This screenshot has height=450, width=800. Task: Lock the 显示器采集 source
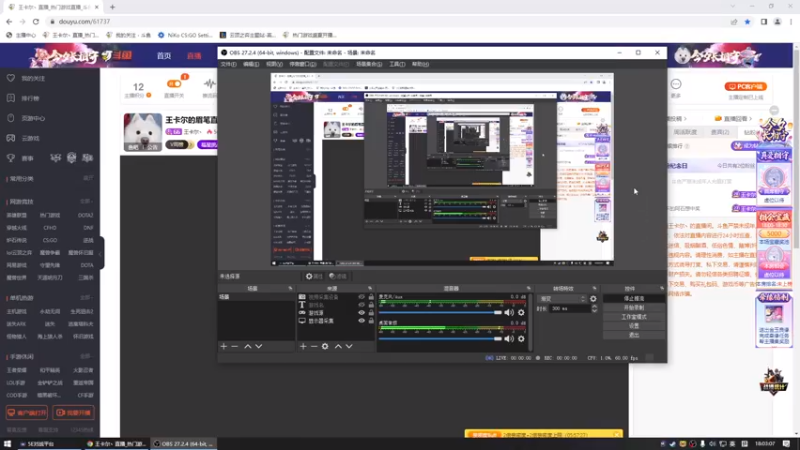(x=371, y=321)
